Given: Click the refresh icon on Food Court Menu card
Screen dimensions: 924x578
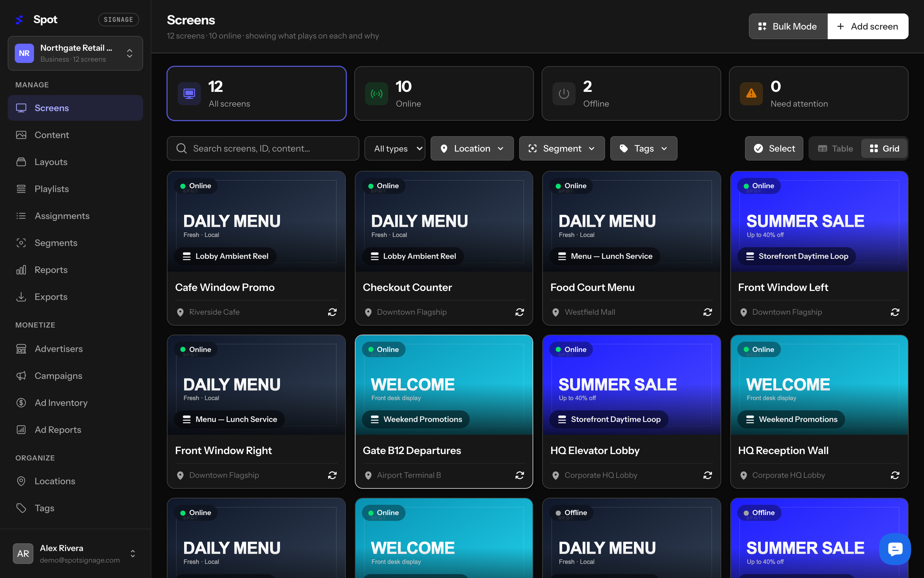Looking at the screenshot, I should (x=707, y=312).
